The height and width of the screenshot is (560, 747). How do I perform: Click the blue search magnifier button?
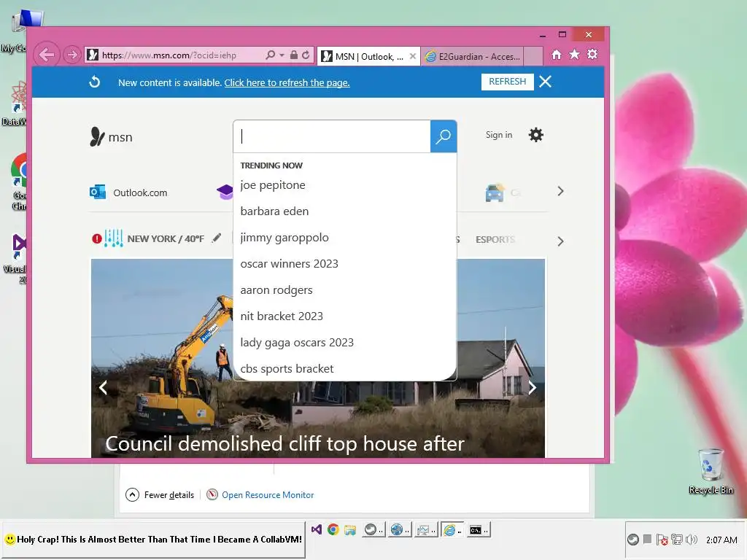tap(444, 136)
